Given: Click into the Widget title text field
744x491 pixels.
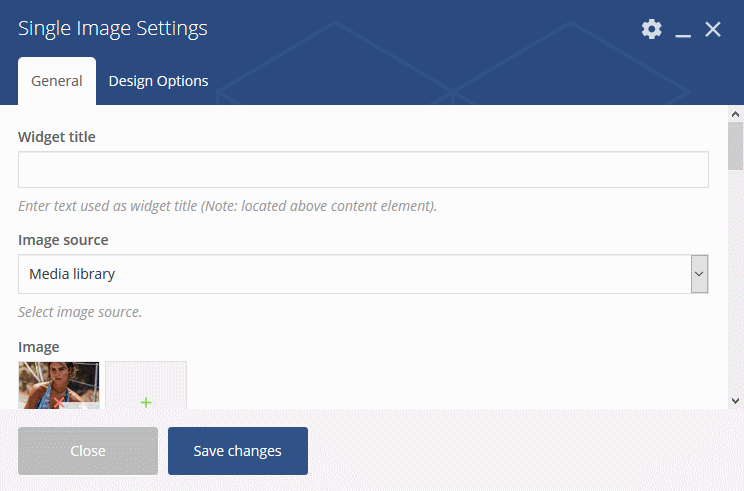Looking at the screenshot, I should coord(363,169).
